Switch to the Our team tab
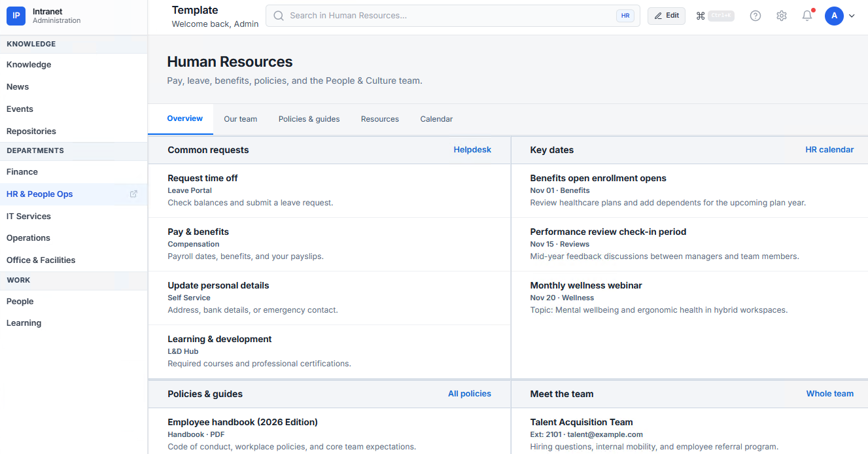 pos(241,119)
